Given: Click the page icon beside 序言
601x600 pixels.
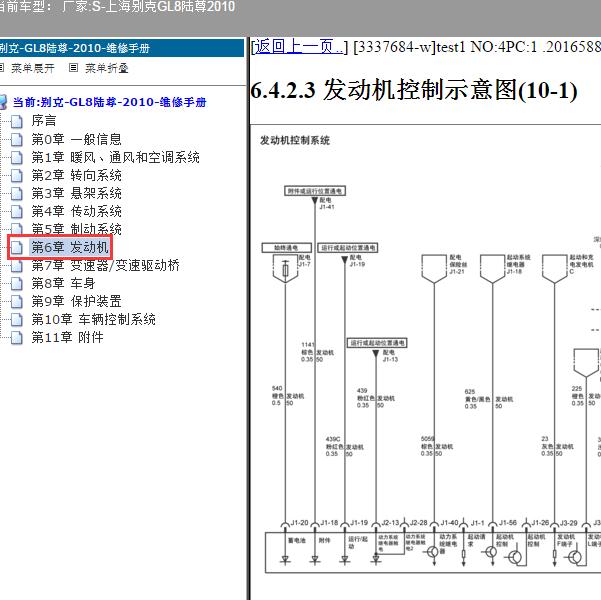Looking at the screenshot, I should 16,122.
